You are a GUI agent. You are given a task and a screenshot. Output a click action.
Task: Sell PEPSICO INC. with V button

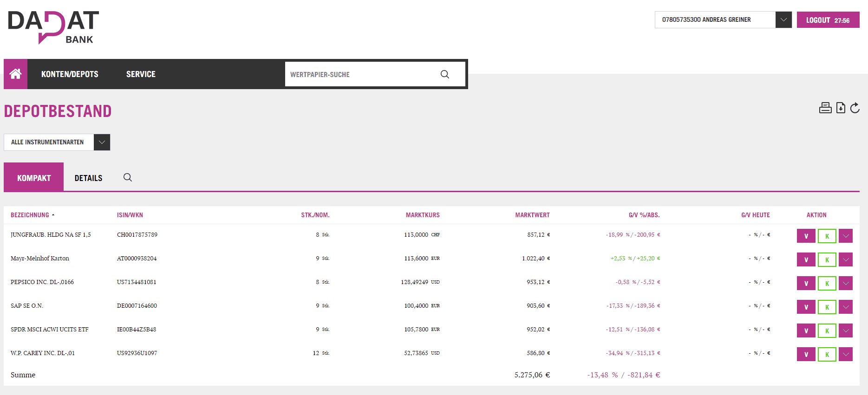point(806,283)
